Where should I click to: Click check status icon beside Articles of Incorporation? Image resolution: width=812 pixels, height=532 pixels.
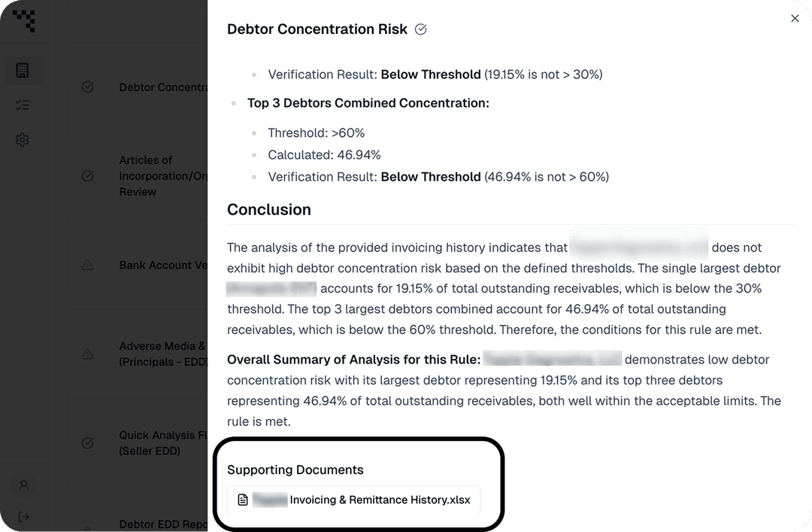point(87,176)
